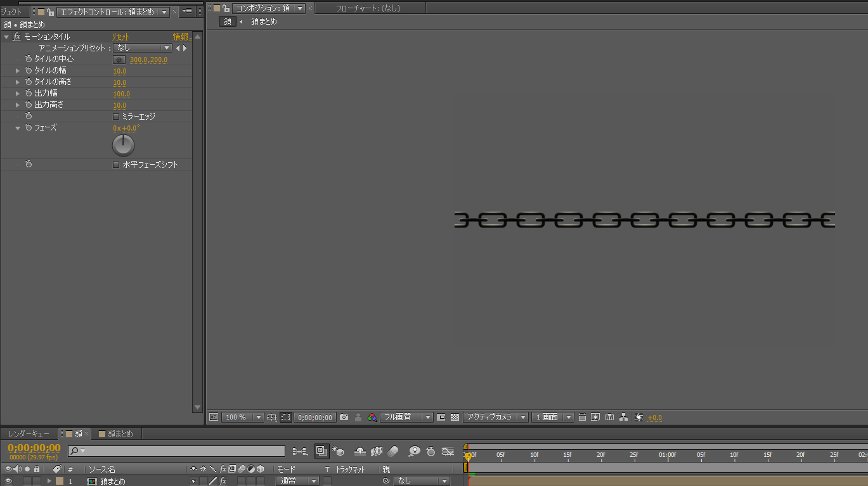Viewport: 868px width, 486px height.
Task: Toggle the stopwatch for タイルの幅
Action: (x=29, y=70)
